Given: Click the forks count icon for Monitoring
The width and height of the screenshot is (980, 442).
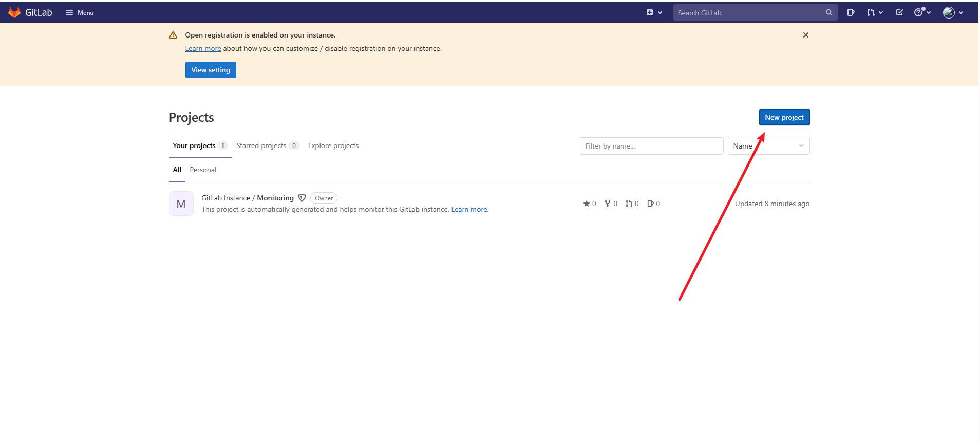Looking at the screenshot, I should pyautogui.click(x=611, y=204).
